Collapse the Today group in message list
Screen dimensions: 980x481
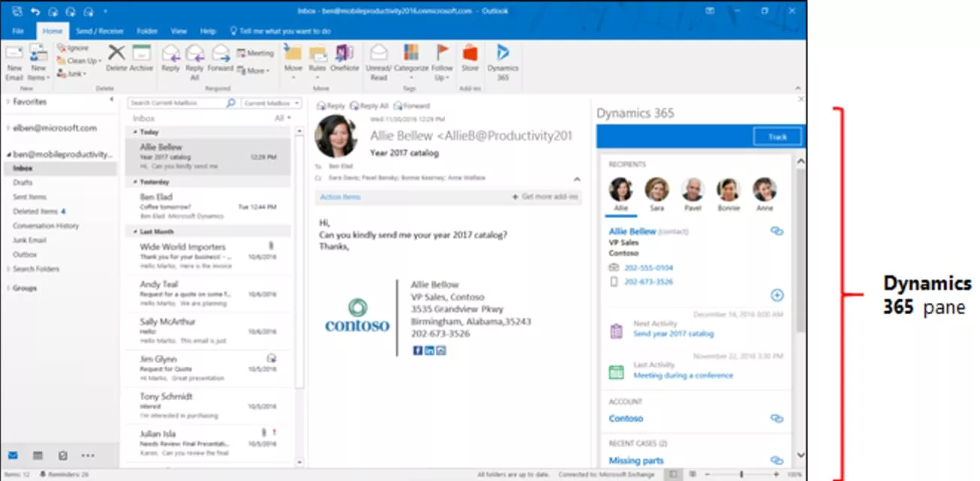[x=135, y=132]
